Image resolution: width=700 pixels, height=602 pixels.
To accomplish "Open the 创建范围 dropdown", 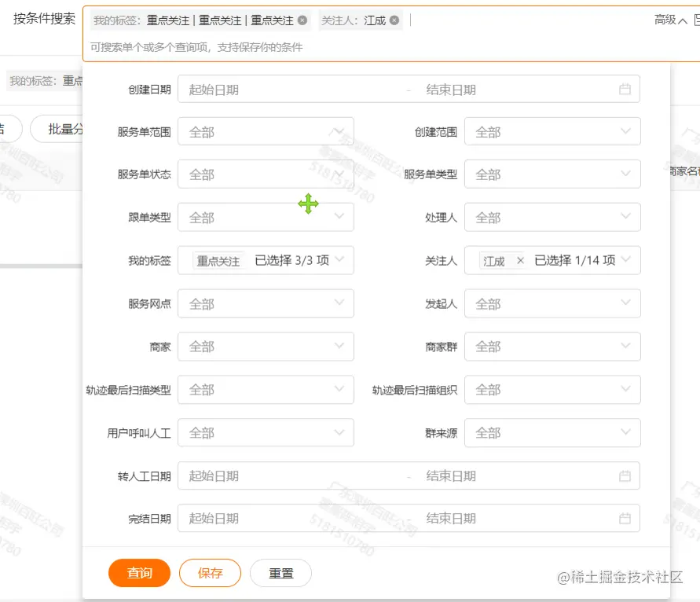I will 552,131.
